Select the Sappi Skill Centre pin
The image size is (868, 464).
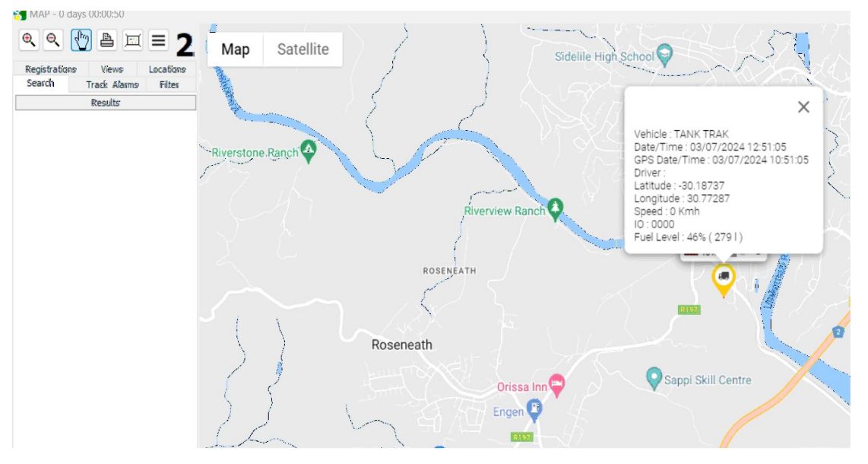tap(653, 377)
